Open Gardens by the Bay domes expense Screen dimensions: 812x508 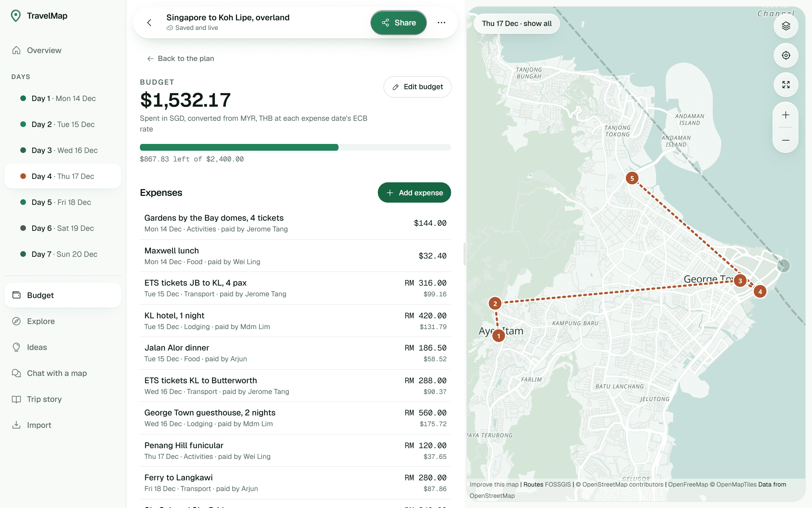(295, 223)
